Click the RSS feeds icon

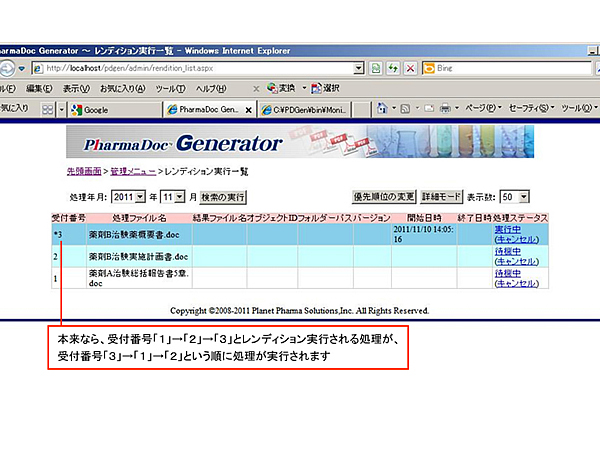point(405,109)
